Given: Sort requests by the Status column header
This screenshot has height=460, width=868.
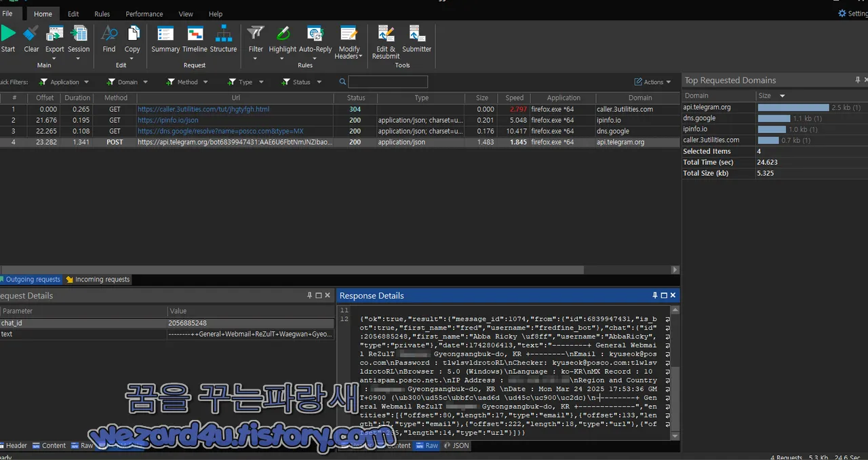Looking at the screenshot, I should [x=356, y=98].
